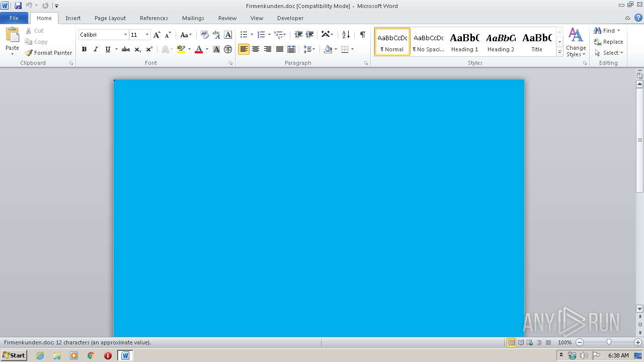Open the Select dropdown in Editing
The image size is (644, 362).
tap(609, 53)
